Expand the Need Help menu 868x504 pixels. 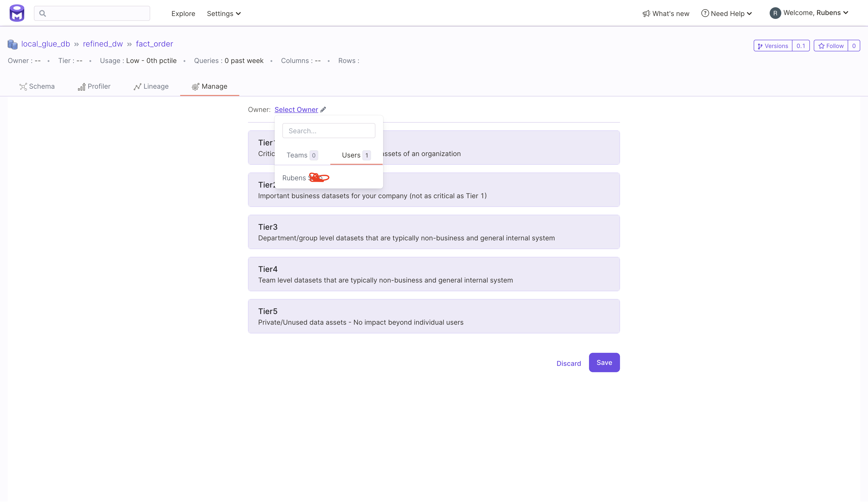[x=727, y=13]
